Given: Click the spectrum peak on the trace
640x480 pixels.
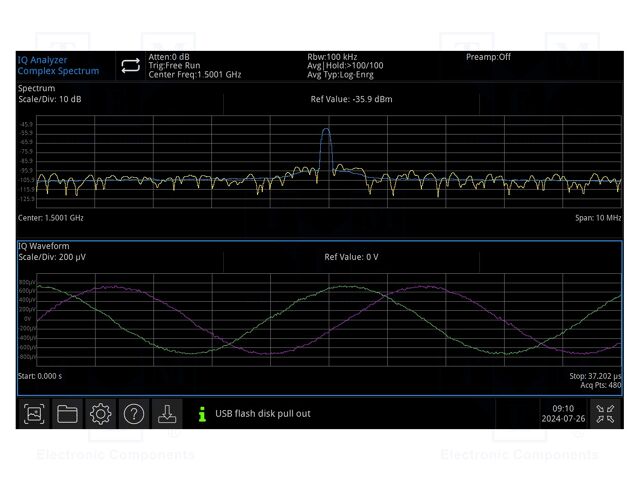Looking at the screenshot, I should point(325,131).
